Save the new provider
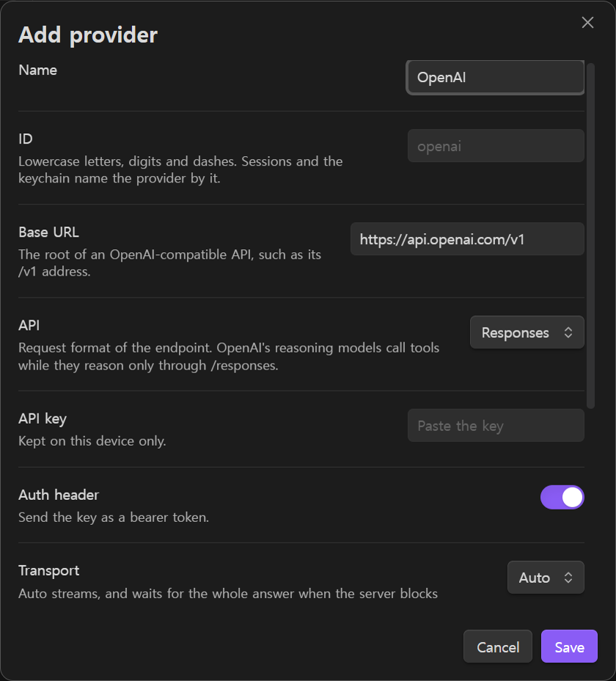The width and height of the screenshot is (616, 681). 569,647
